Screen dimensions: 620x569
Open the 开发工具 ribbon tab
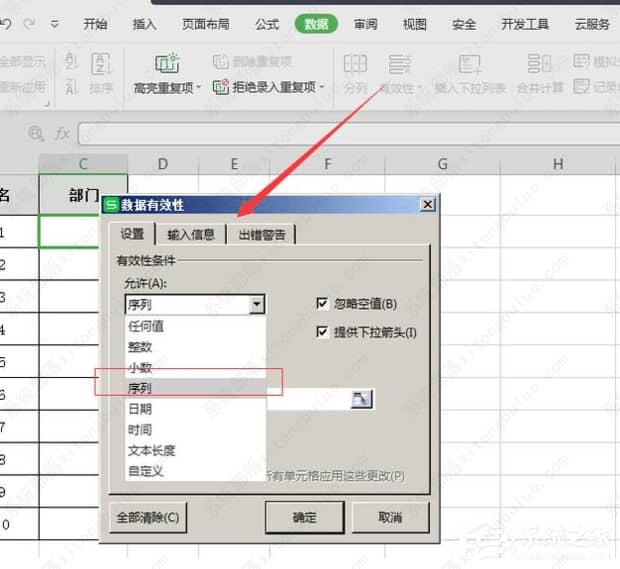[x=525, y=24]
